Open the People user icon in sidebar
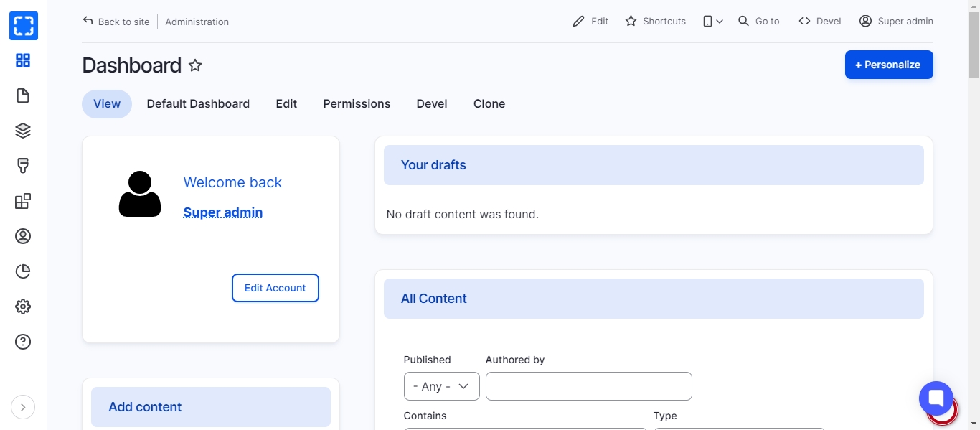The width and height of the screenshot is (980, 430). [23, 236]
